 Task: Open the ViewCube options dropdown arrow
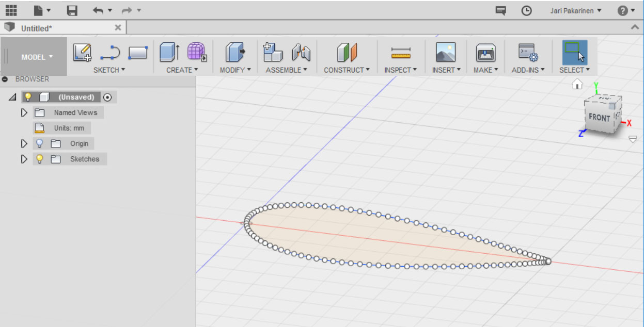point(633,139)
